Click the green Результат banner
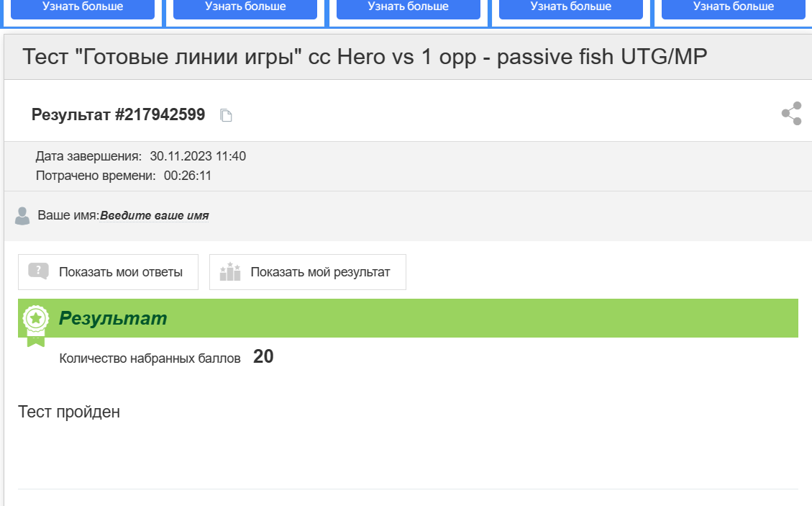The height and width of the screenshot is (506, 812). (408, 318)
